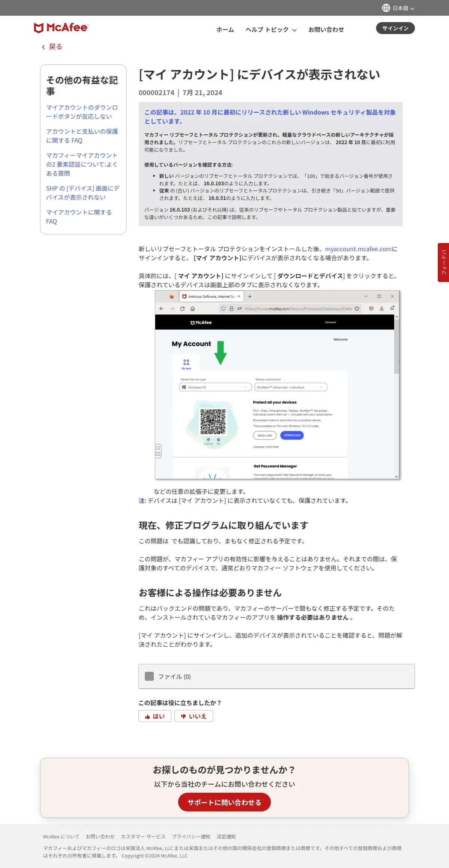Image resolution: width=449 pixels, height=868 pixels.
Task: Click the お探しのものが見つかりませんか？ heading
Action: (224, 770)
